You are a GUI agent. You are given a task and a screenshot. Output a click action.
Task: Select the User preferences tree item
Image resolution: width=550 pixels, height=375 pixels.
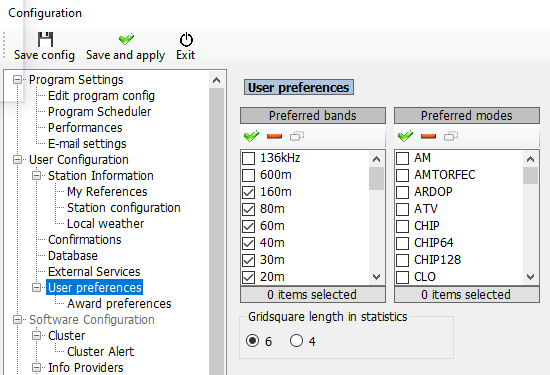(95, 288)
